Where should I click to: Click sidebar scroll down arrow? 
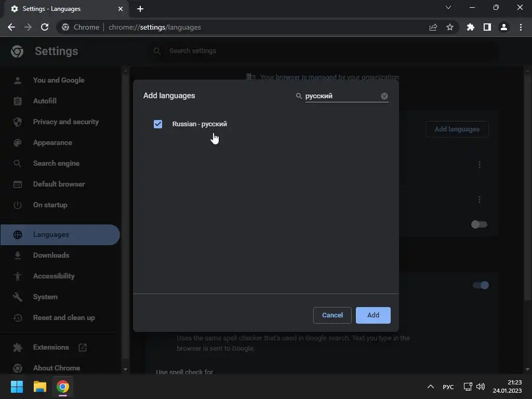[x=126, y=369]
